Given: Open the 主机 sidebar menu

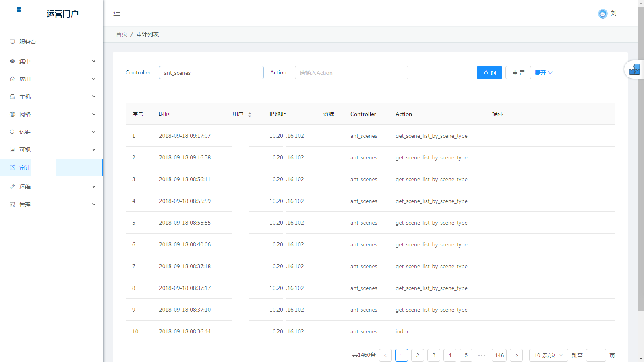Looking at the screenshot, I should (52, 97).
